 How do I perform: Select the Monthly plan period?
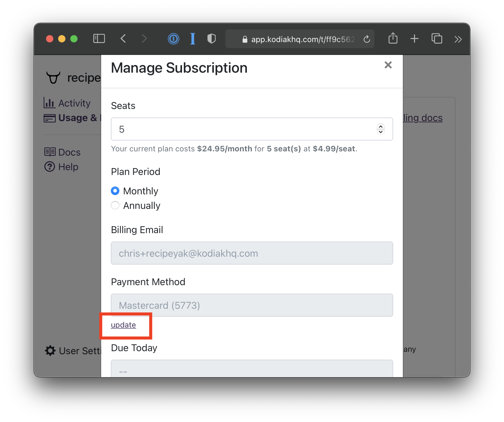[115, 191]
